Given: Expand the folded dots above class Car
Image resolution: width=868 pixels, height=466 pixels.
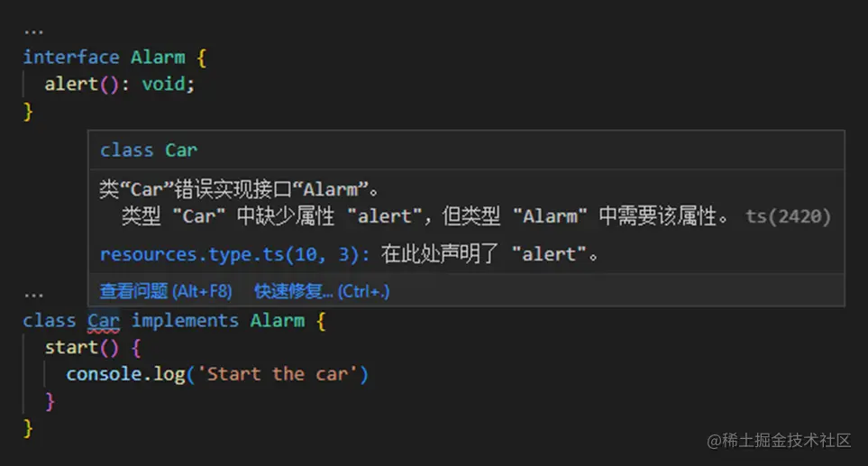Looking at the screenshot, I should pos(33,295).
